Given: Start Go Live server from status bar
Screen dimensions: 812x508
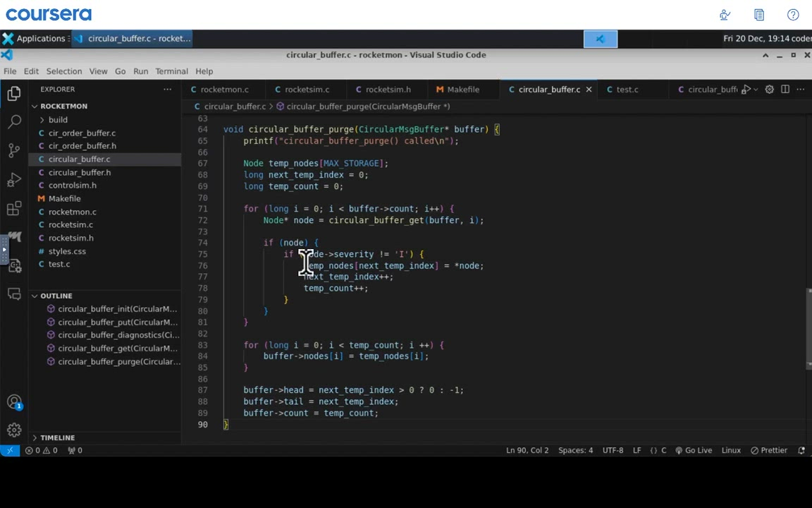Looking at the screenshot, I should pyautogui.click(x=693, y=450).
